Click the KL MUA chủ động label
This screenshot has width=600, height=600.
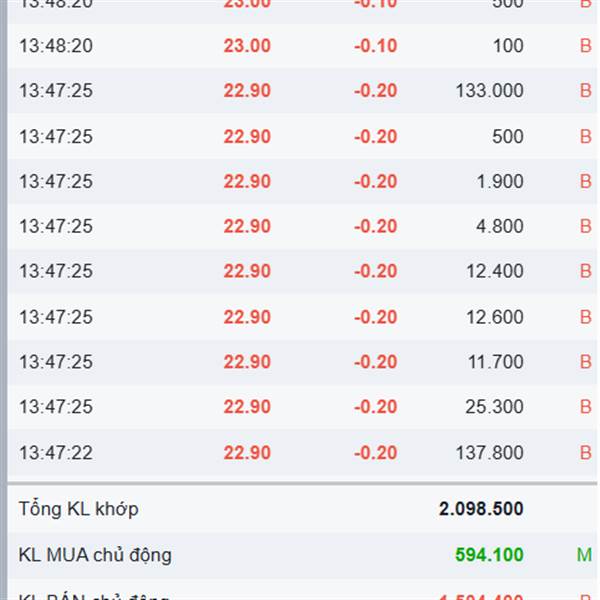coord(95,555)
